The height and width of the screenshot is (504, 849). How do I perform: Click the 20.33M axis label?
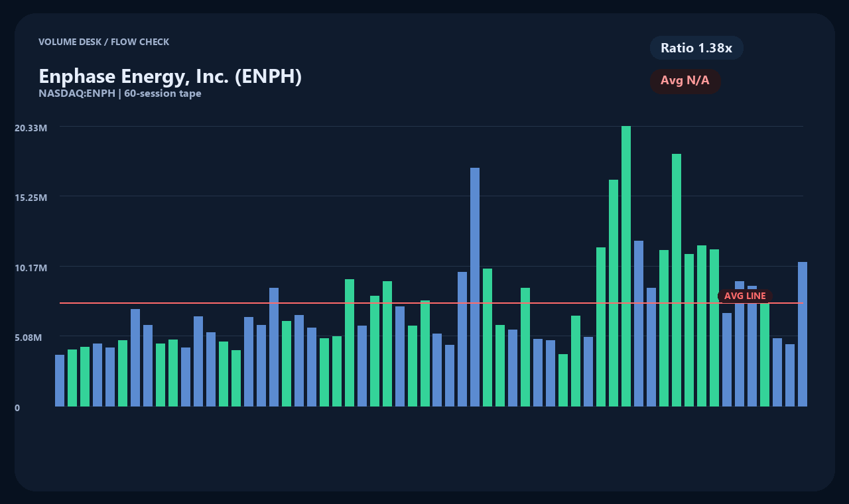(x=31, y=127)
